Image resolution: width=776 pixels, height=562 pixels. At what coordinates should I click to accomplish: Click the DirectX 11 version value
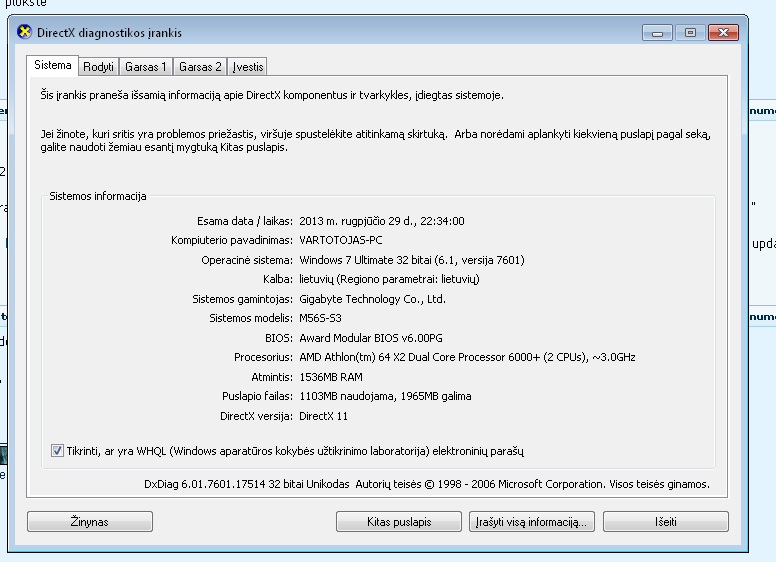323,417
